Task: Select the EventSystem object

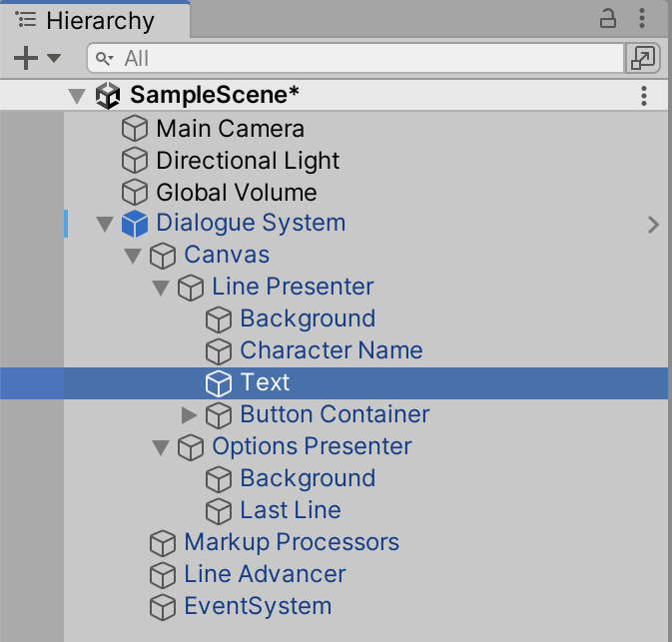Action: pos(258,606)
